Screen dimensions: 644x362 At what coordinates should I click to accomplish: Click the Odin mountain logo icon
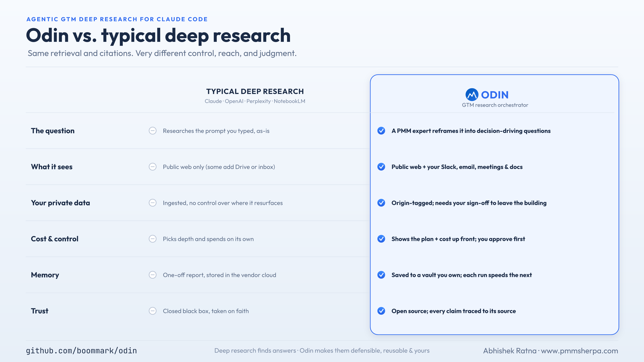(x=472, y=95)
